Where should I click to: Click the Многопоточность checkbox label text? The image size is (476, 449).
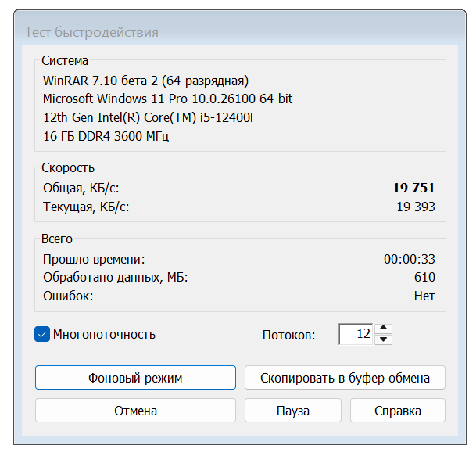[x=104, y=335]
